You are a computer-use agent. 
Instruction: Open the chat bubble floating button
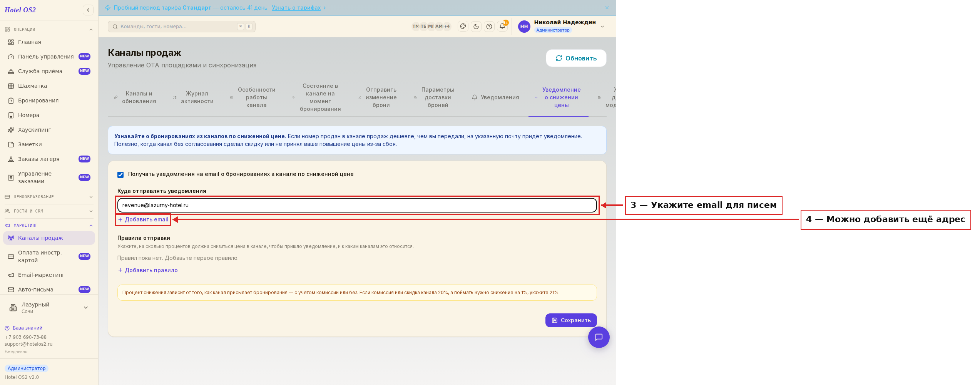click(599, 337)
